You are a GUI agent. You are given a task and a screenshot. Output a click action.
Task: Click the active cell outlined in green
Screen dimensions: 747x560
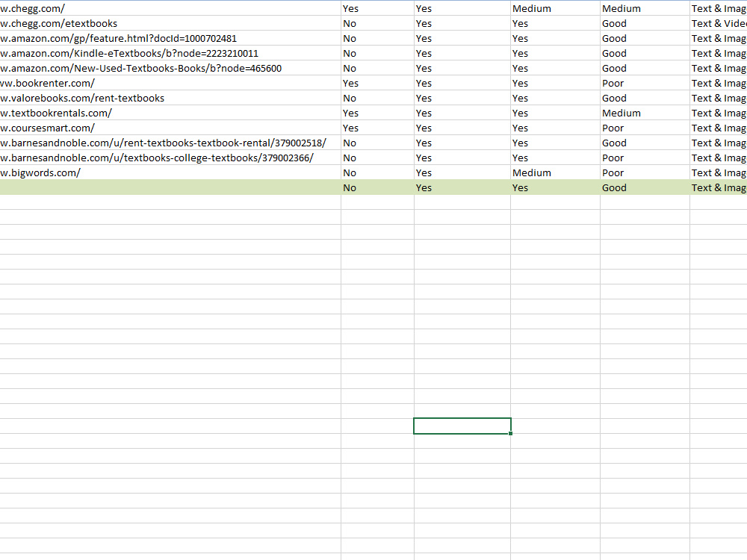tap(462, 426)
